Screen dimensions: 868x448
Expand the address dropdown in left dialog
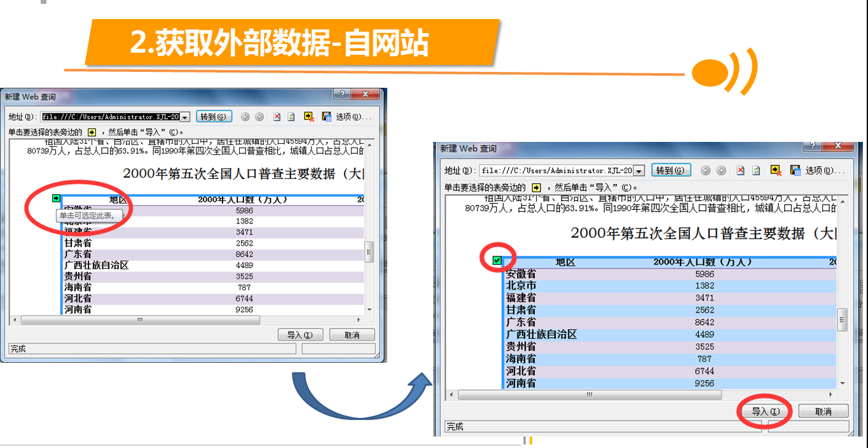[185, 117]
